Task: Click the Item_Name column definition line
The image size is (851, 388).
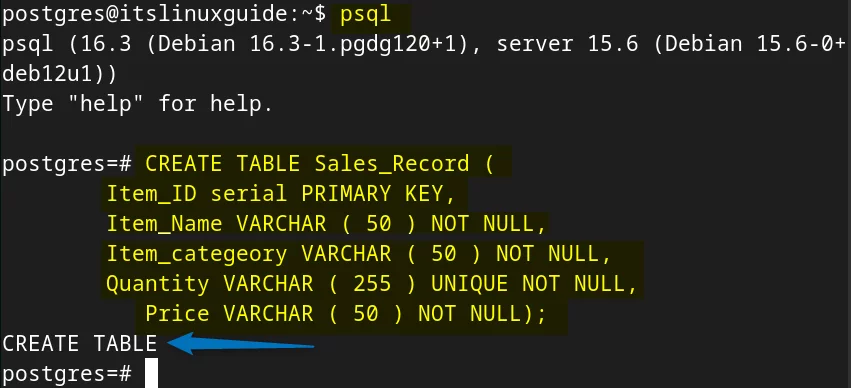Action: click(326, 224)
